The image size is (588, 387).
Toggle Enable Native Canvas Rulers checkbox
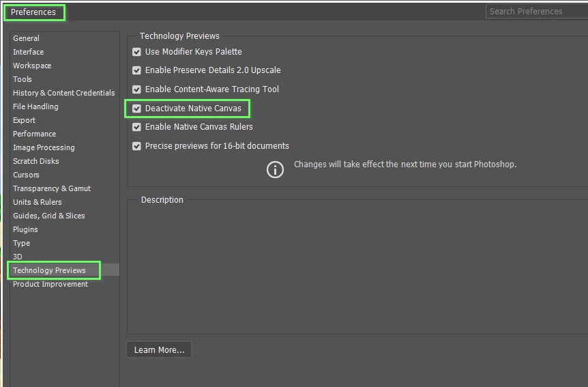(x=136, y=127)
